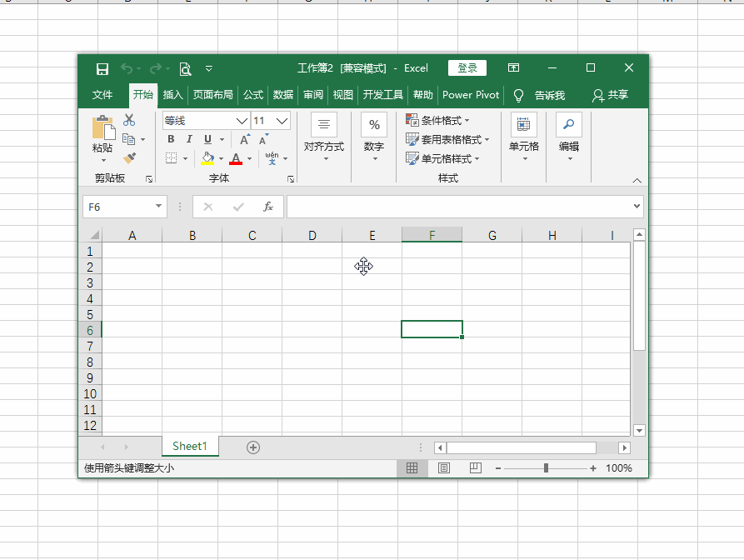Decrease font size icon
The image size is (744, 560).
pyautogui.click(x=264, y=139)
